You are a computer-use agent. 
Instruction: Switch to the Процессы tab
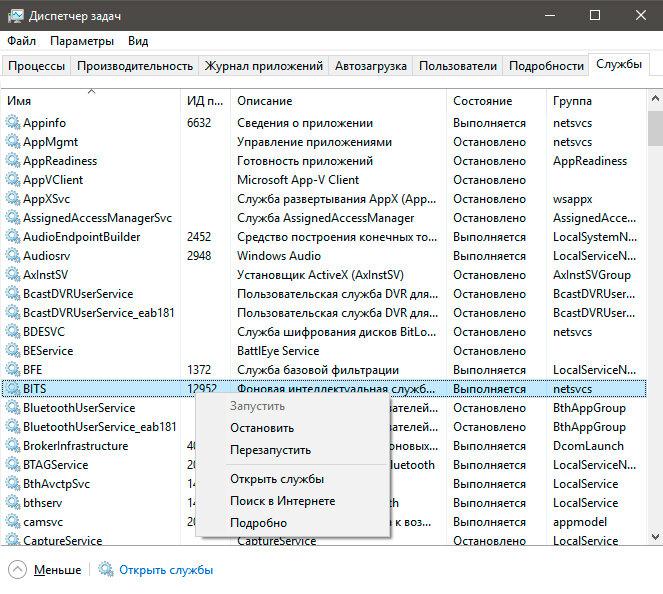pos(36,66)
